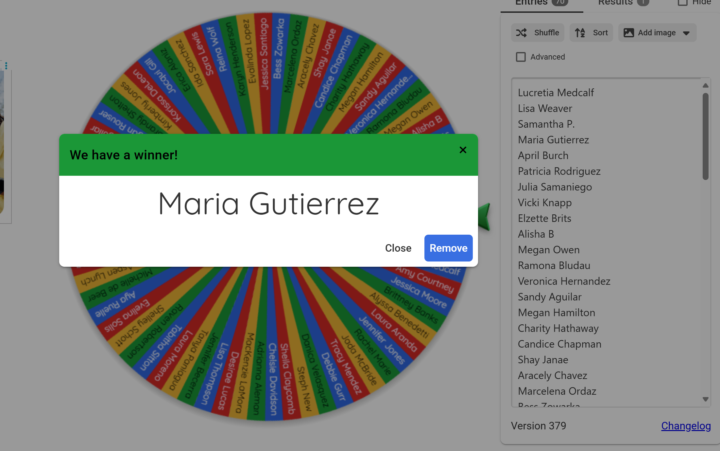Viewport: 720px width, 451px height.
Task: Click the Sort icon for entries
Action: [580, 33]
